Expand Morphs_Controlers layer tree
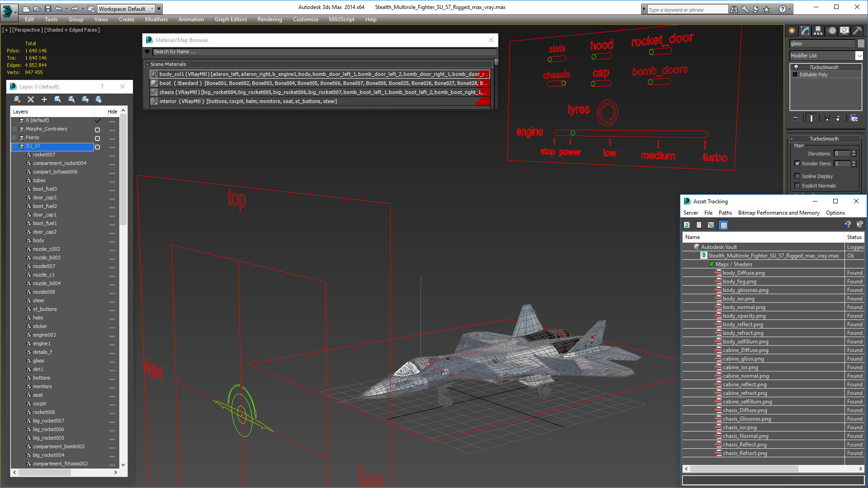Screen dimensions: 868x488 [14, 129]
